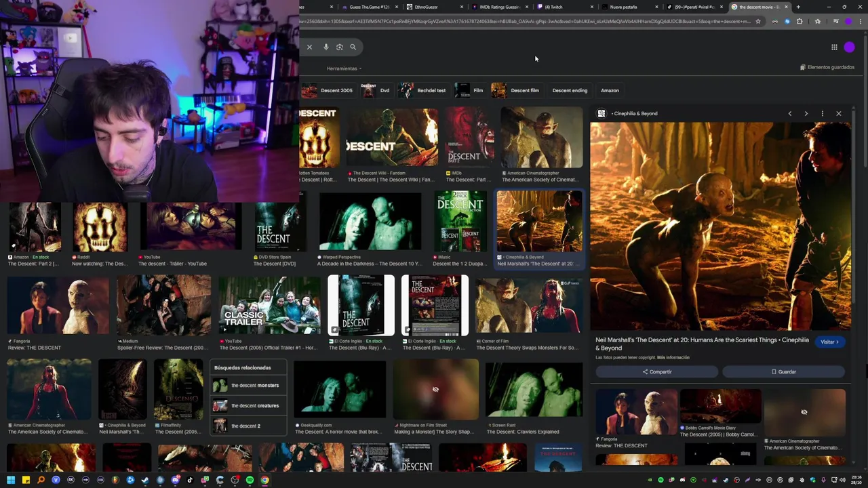
Task: Click the purple microphone tray icon
Action: 823,480
